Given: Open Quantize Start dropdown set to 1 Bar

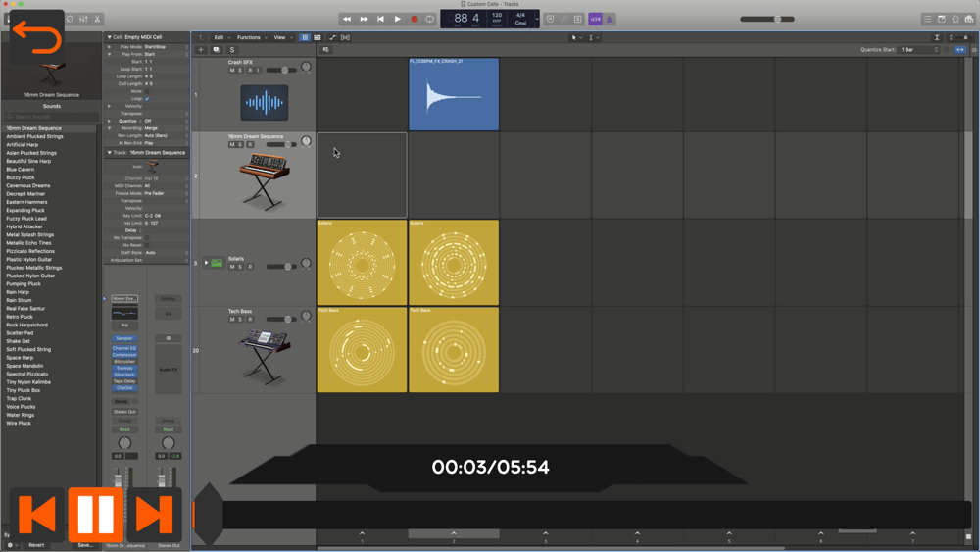Looking at the screenshot, I should click(919, 49).
